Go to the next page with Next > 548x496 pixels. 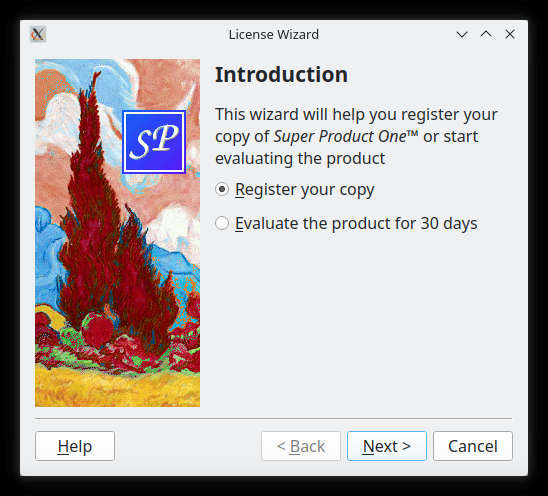click(x=387, y=446)
